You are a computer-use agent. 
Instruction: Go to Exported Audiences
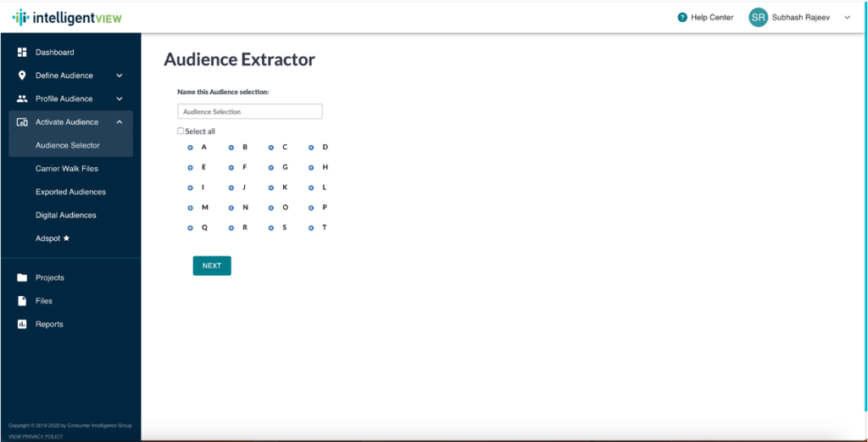(70, 192)
